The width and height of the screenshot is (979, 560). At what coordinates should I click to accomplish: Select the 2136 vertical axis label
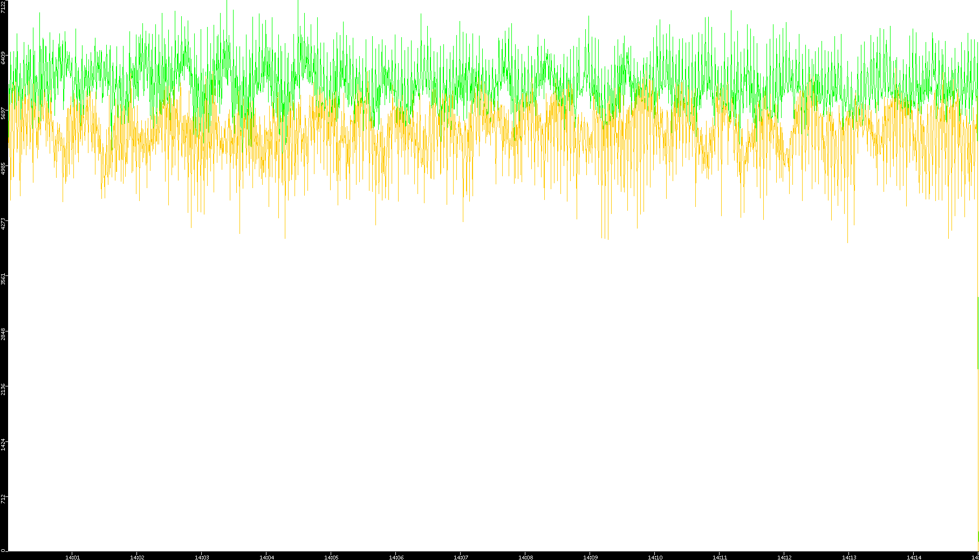pos(4,390)
